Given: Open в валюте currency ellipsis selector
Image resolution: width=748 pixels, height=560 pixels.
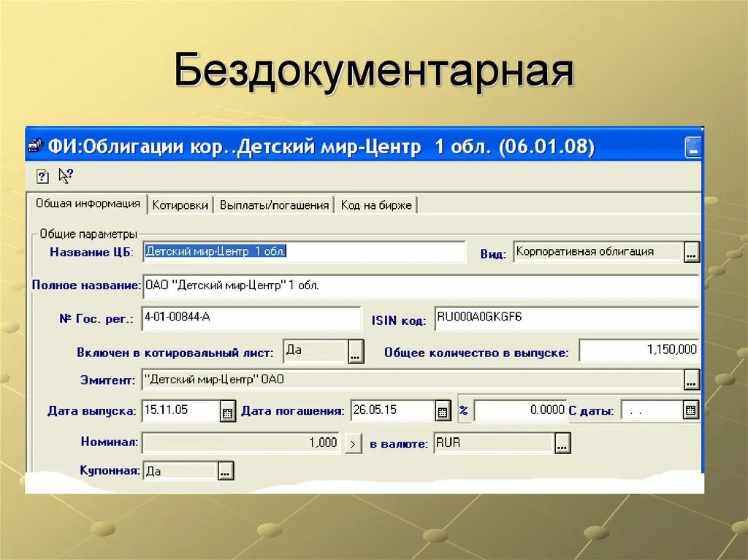Looking at the screenshot, I should pyautogui.click(x=563, y=443).
